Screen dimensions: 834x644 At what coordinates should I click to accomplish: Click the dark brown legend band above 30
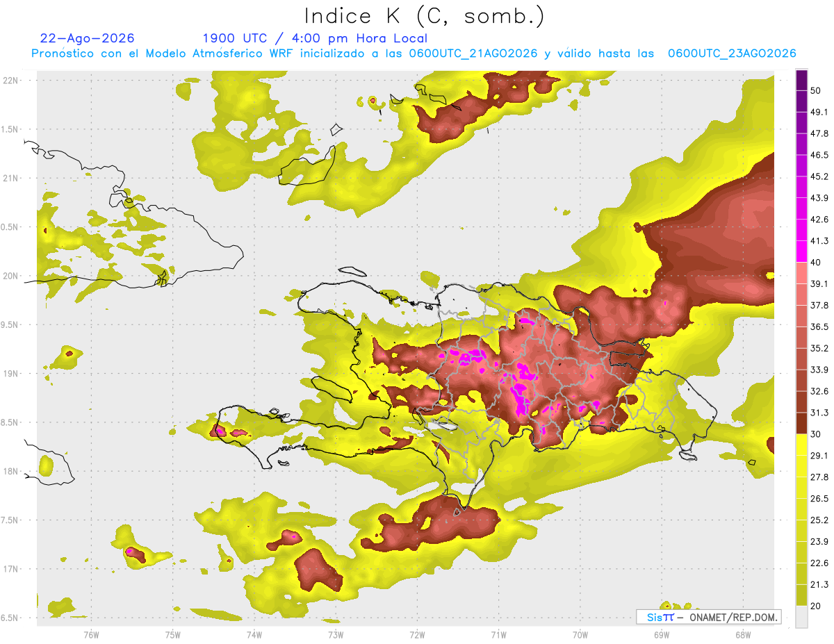pyautogui.click(x=801, y=423)
